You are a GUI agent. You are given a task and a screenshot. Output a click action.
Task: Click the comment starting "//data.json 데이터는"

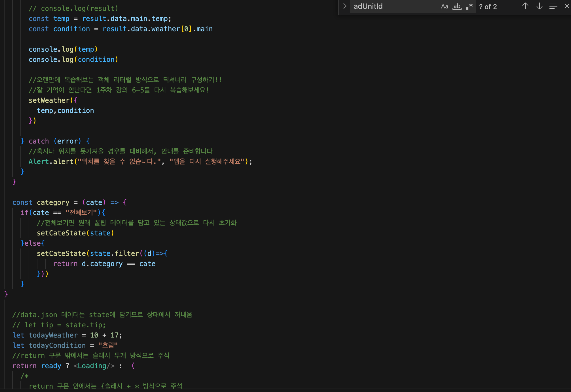(102, 315)
